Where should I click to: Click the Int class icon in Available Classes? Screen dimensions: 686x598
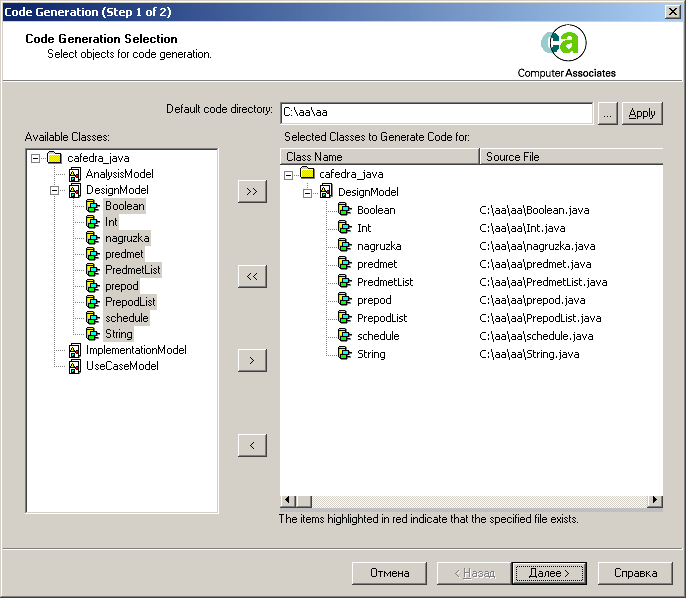tap(92, 222)
